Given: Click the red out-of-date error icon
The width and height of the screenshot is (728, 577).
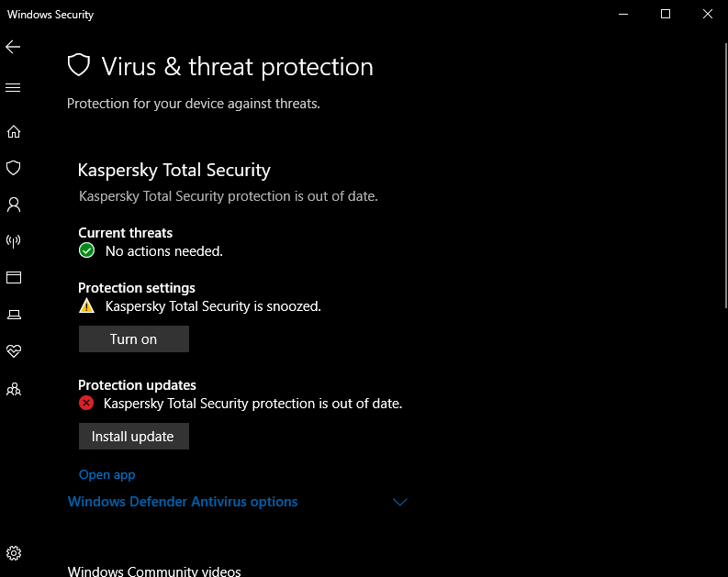Looking at the screenshot, I should [x=86, y=403].
